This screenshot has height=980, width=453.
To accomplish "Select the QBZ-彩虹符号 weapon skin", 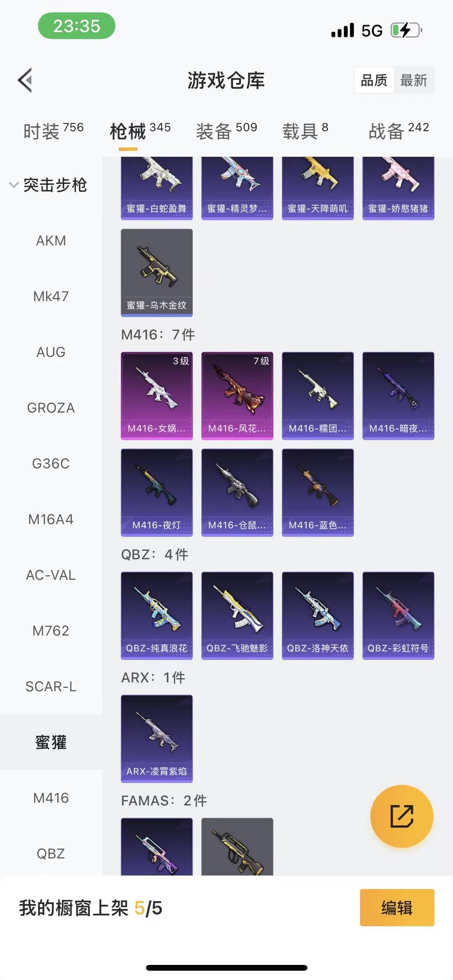I will [x=398, y=616].
